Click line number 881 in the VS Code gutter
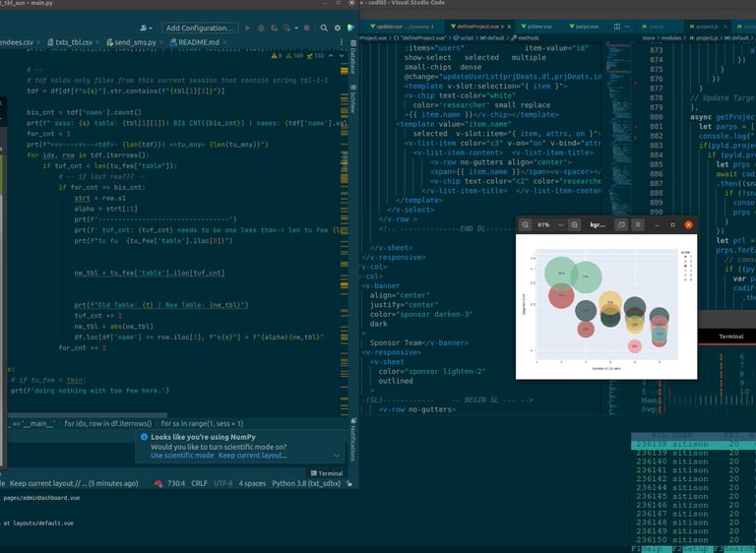This screenshot has width=756, height=553. [x=657, y=126]
